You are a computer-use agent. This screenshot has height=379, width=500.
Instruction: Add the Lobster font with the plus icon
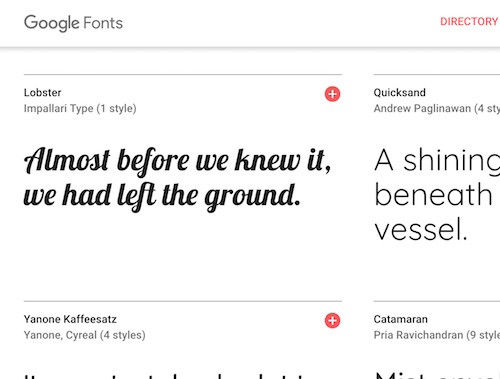(x=332, y=94)
